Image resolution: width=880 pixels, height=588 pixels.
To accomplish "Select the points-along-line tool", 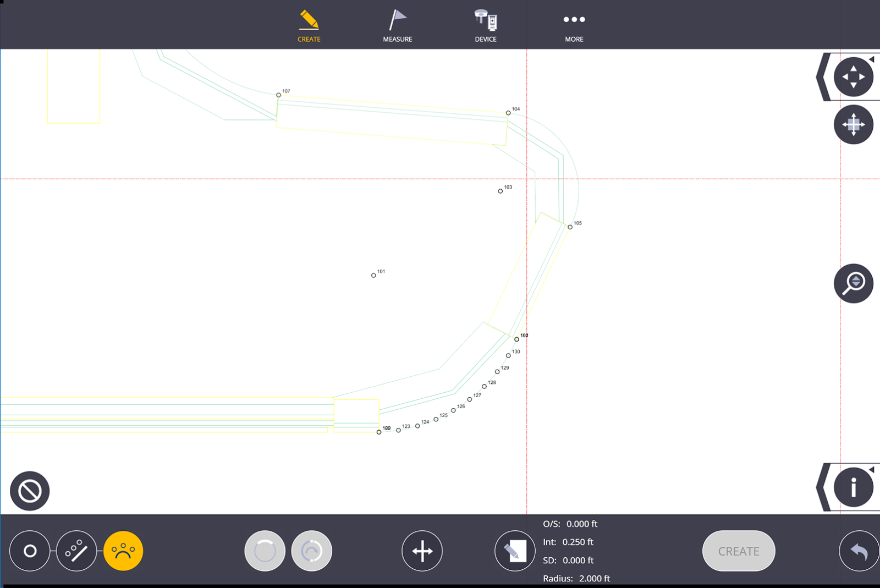I will (x=77, y=550).
